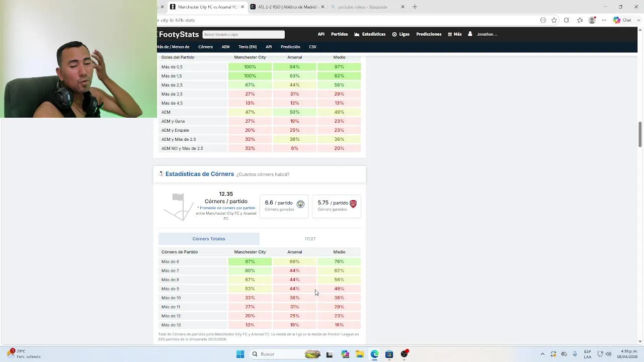
Task: Expand the Más hamburger menu
Action: (x=454, y=34)
